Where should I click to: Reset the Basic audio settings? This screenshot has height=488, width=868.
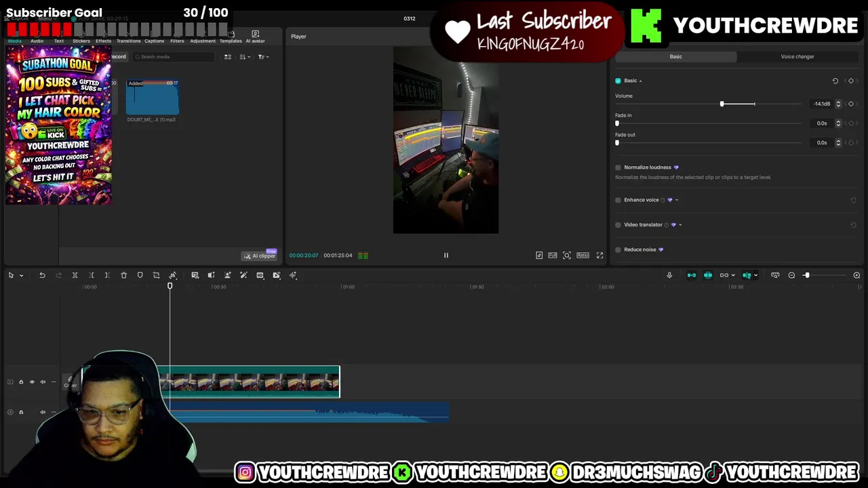pyautogui.click(x=835, y=81)
